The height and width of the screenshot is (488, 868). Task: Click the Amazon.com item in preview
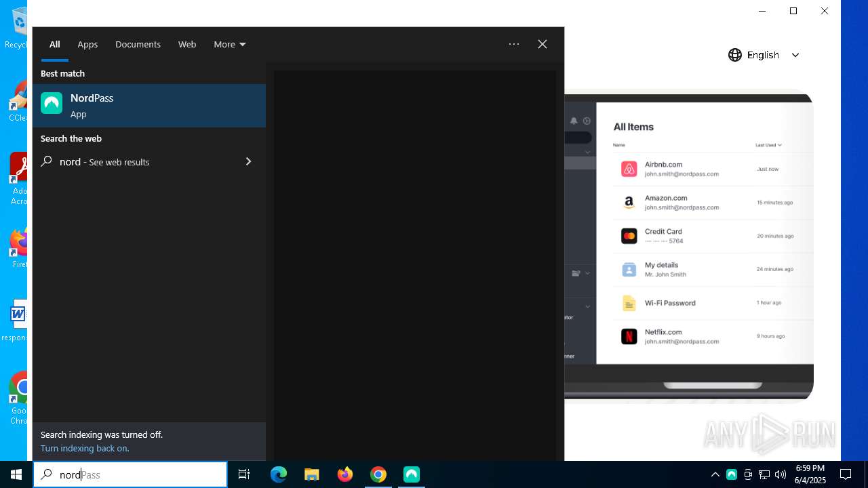point(712,203)
